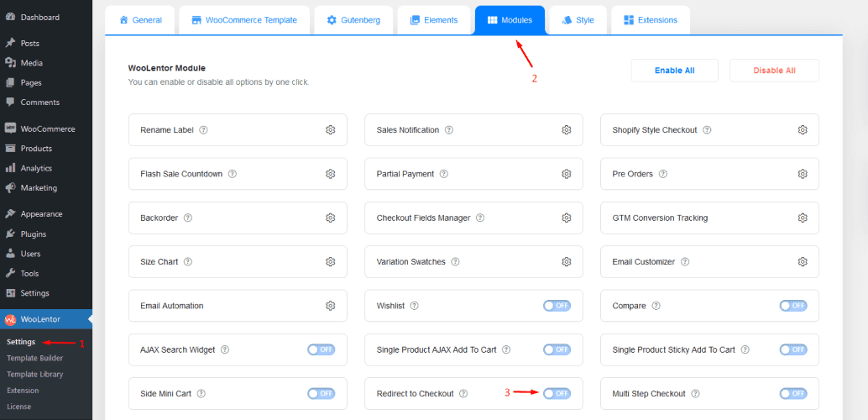This screenshot has width=868, height=420.
Task: Toggle Single Product AJAX Add To Cart
Action: [557, 349]
